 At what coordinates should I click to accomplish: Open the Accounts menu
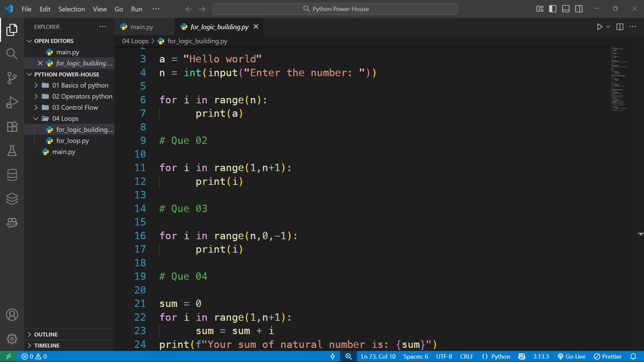click(x=12, y=315)
